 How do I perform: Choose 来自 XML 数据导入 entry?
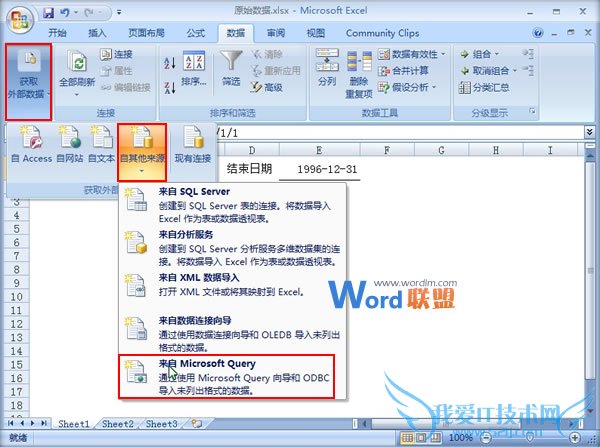click(233, 285)
